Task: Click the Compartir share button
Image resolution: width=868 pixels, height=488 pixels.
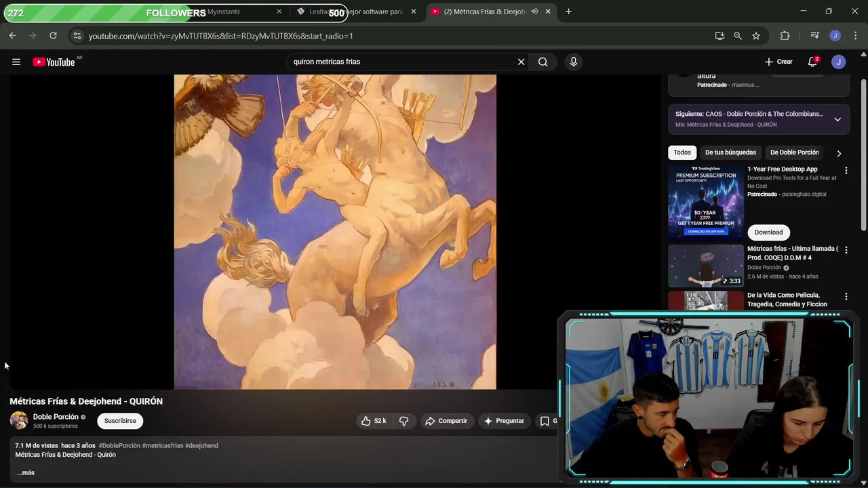Action: click(x=446, y=421)
